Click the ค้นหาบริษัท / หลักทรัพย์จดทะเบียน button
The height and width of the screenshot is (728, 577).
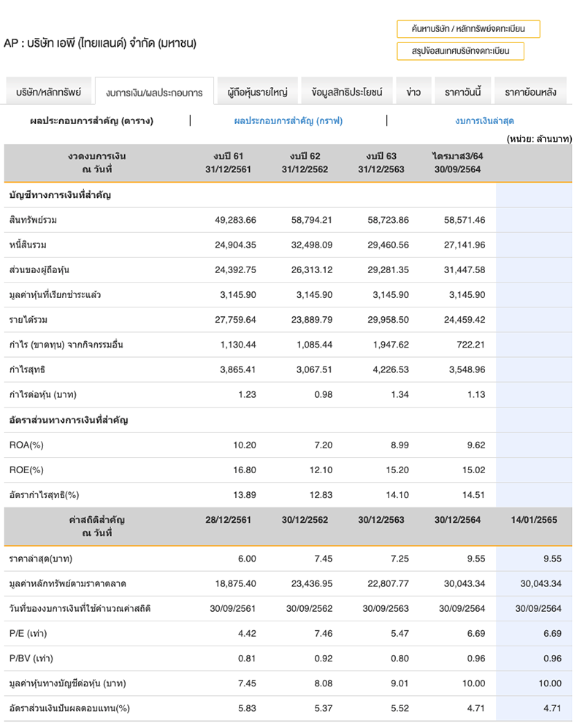pyautogui.click(x=468, y=29)
